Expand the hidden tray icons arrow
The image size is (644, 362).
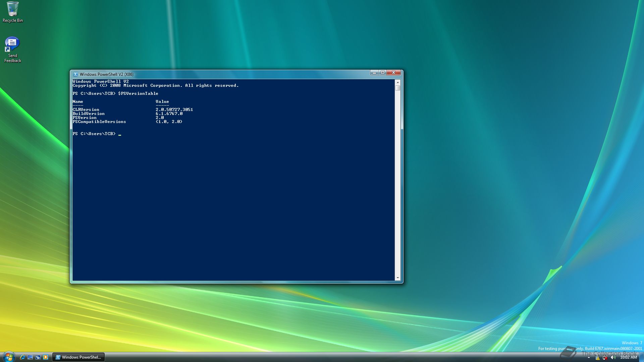tap(589, 358)
